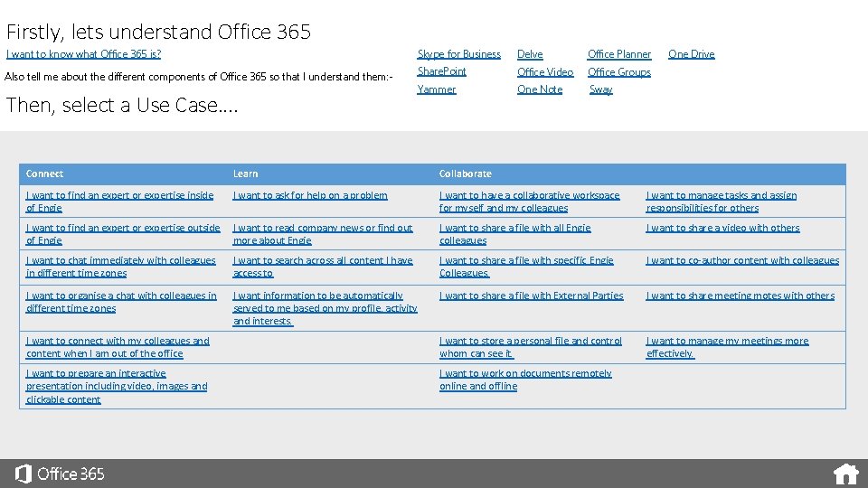Select 'share meeting notes with others' link
Screen dimensions: 868x488
741,296
